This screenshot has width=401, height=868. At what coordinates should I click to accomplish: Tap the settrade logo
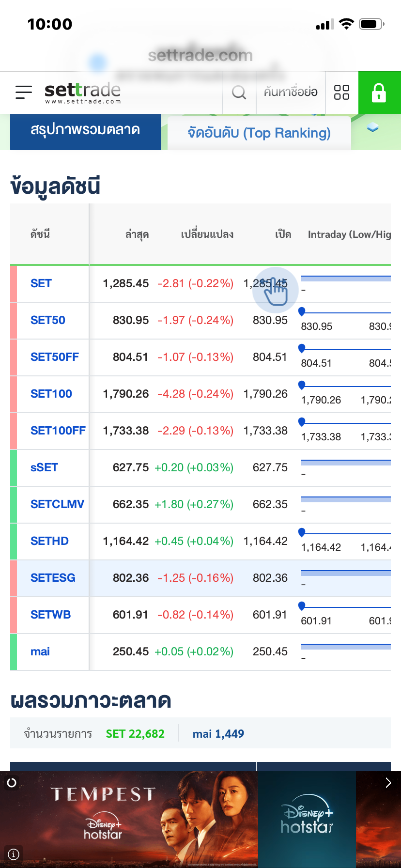pyautogui.click(x=82, y=92)
